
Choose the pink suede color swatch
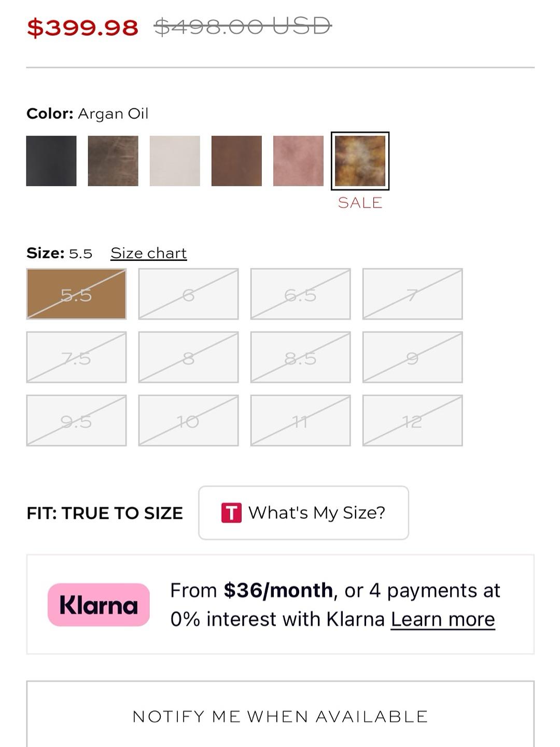[x=298, y=161]
